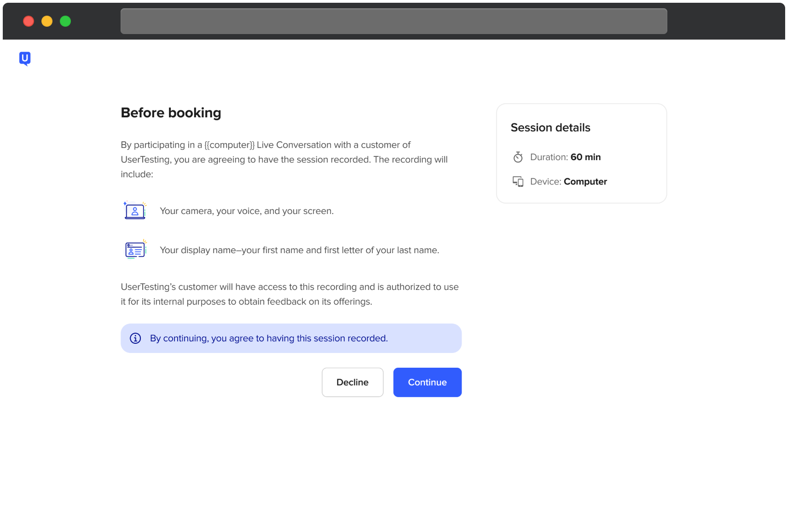The height and width of the screenshot is (532, 787).
Task: Click the info circle icon in the banner
Action: coord(135,338)
